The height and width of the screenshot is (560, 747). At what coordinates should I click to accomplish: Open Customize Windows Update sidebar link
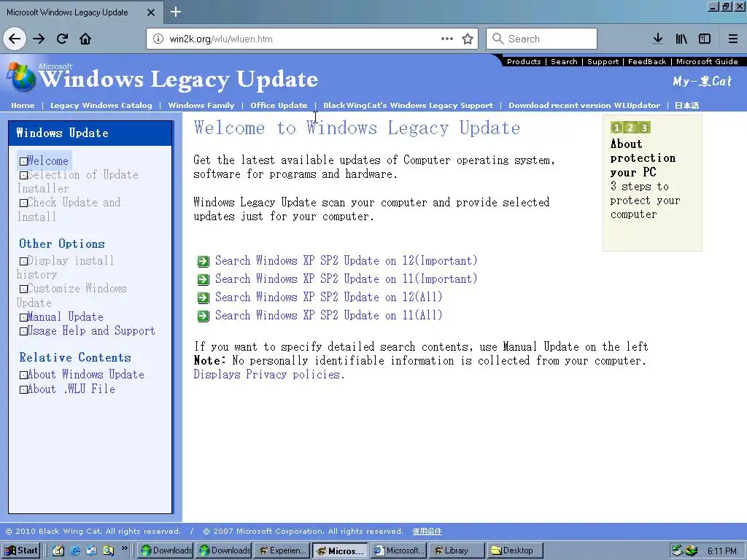click(71, 295)
